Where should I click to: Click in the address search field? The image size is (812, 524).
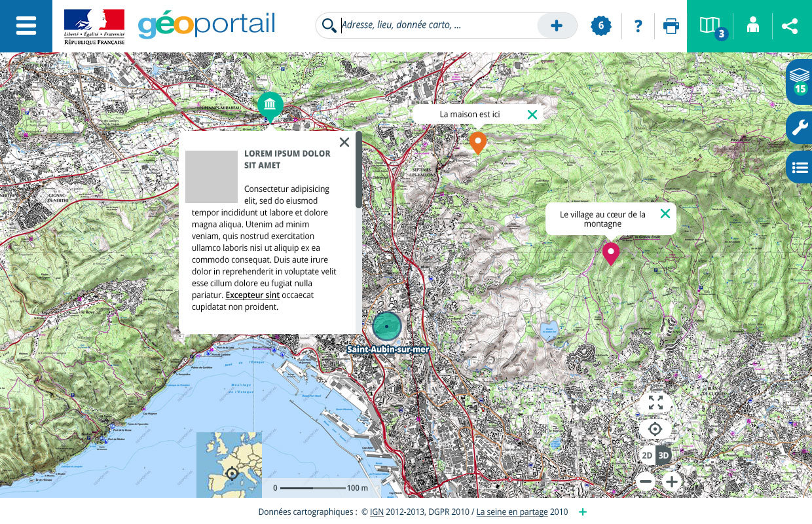pyautogui.click(x=435, y=26)
